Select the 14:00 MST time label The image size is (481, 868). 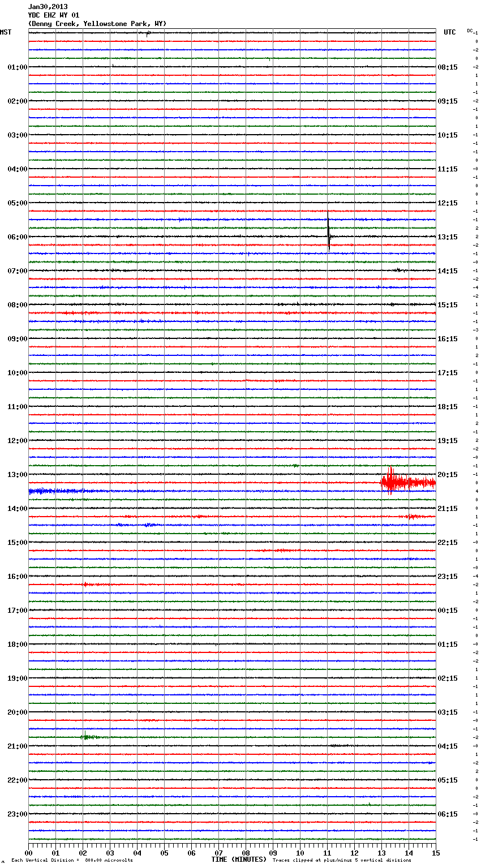tap(18, 509)
